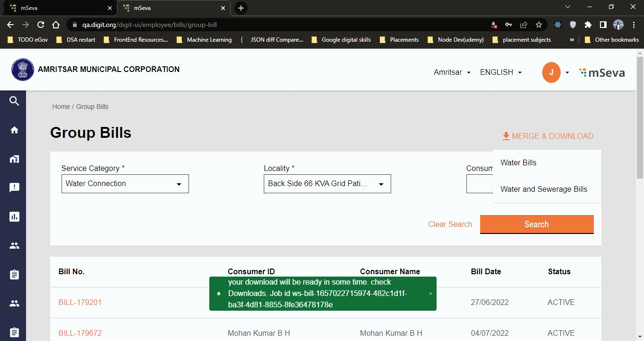Change language via ENGLISH dropdown
The image size is (644, 341).
tap(501, 72)
